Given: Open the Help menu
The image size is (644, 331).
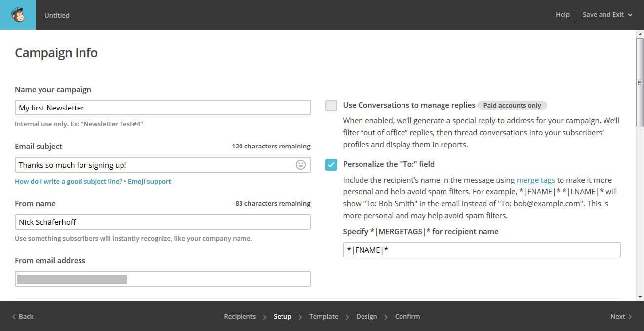Looking at the screenshot, I should tap(563, 15).
